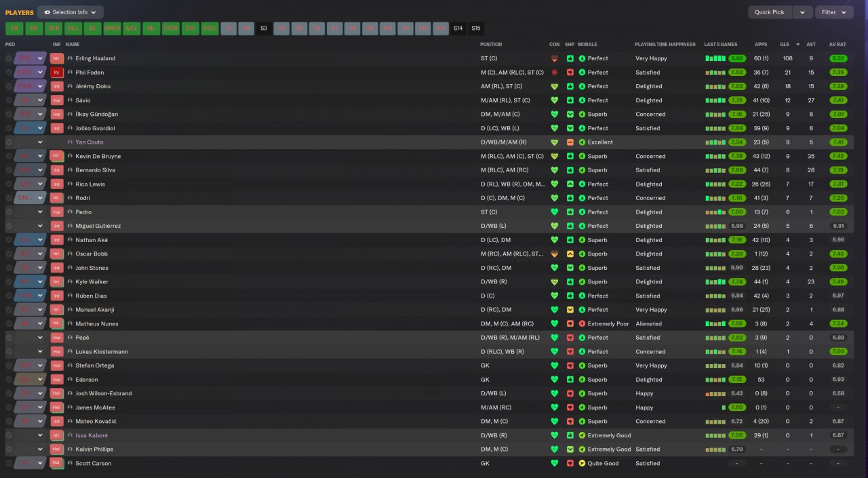Click the Inj info badge for Phil Foden
This screenshot has height=478, width=868.
(57, 73)
